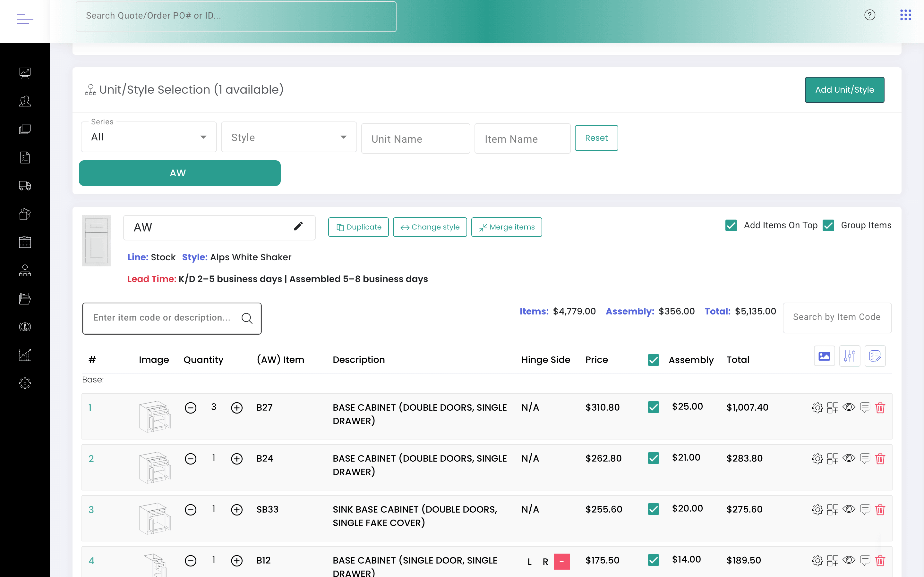Click the Change style button

click(x=430, y=227)
